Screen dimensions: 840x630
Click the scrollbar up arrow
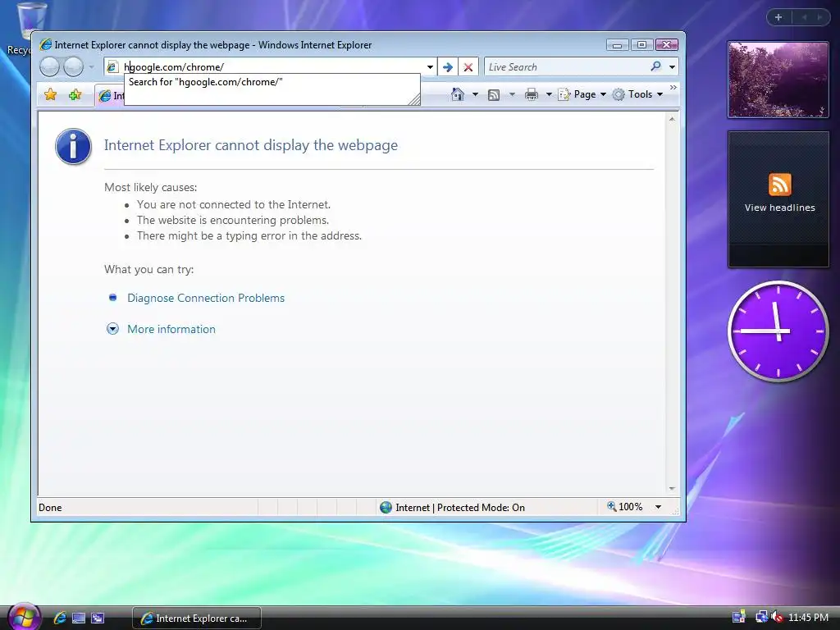click(672, 119)
